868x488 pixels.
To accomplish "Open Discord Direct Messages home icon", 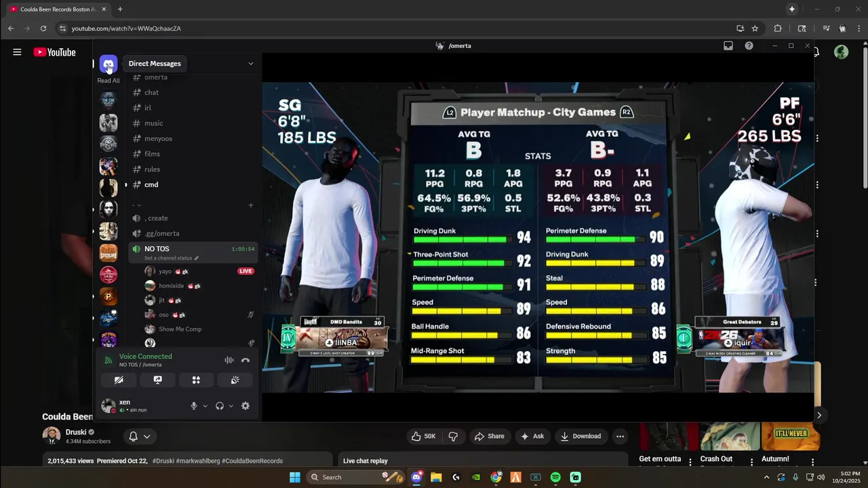I will pos(108,64).
